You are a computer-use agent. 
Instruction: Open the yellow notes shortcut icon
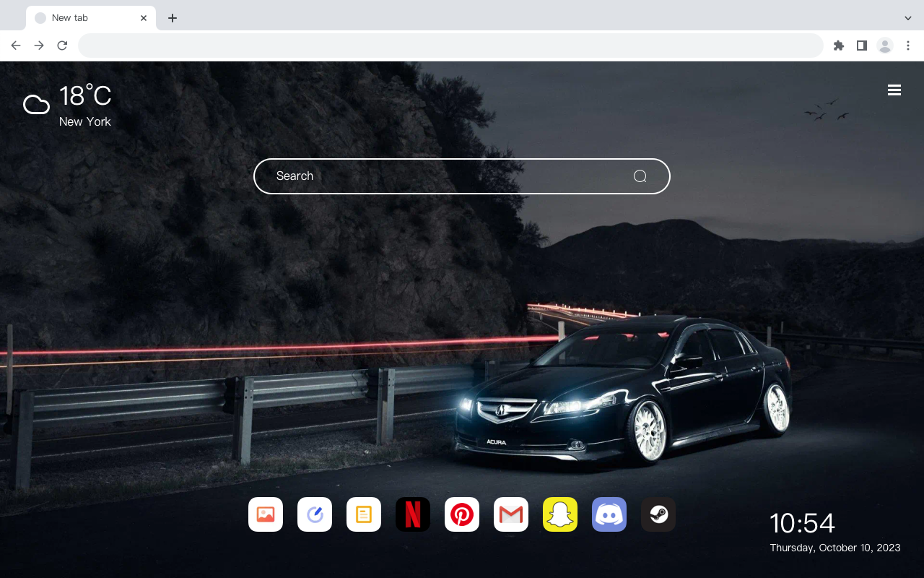[x=364, y=514]
